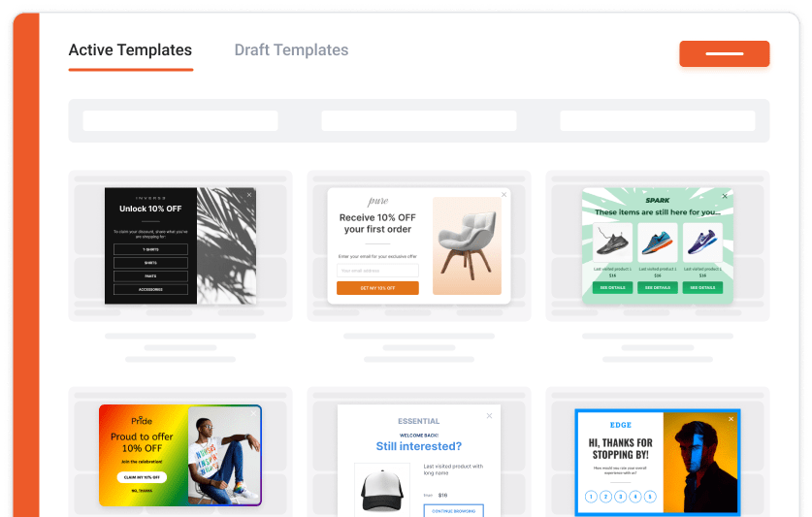Select the black sneaker product image
This screenshot has width=812, height=517.
pyautogui.click(x=612, y=242)
